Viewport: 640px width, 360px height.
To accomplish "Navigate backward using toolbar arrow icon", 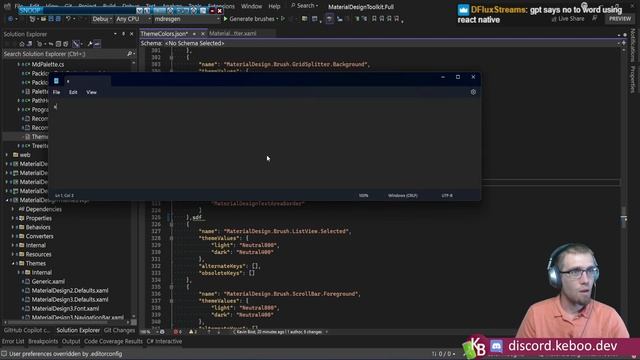I will pos(10,19).
